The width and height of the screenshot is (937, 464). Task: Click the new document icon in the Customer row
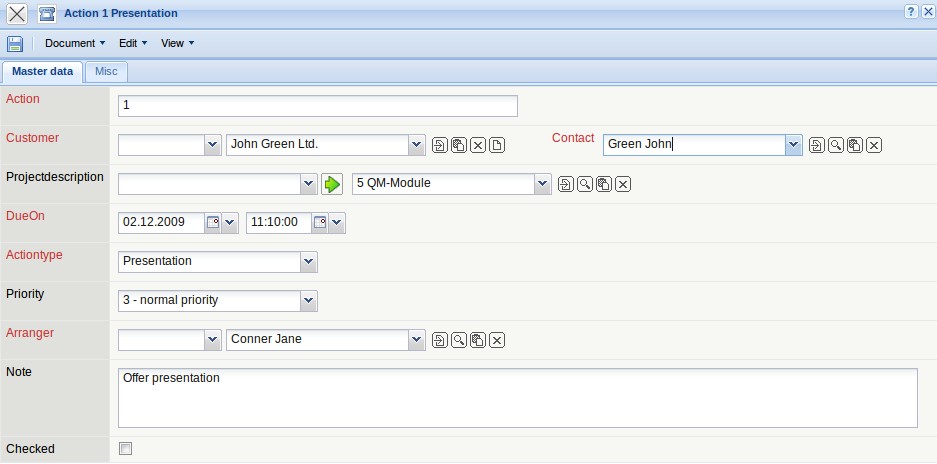(497, 145)
